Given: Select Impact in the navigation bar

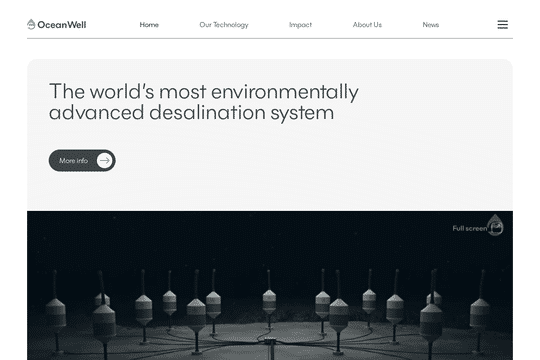Looking at the screenshot, I should pyautogui.click(x=300, y=25).
